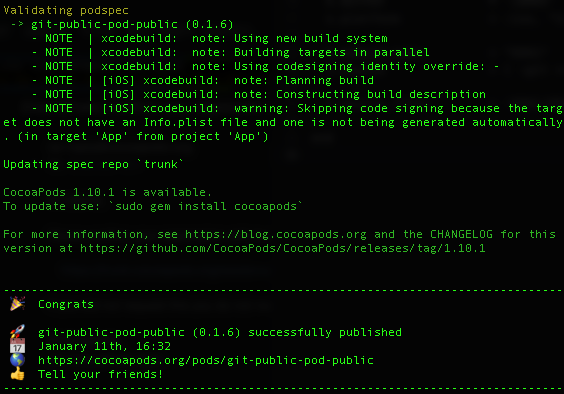Click the 'sudo gem install cocoapods' command
Screen dimensions: 564x394
(206, 206)
